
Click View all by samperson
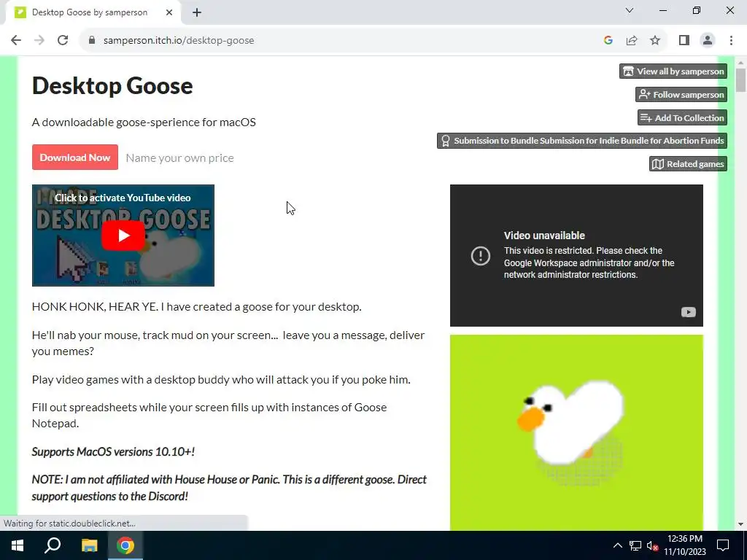(673, 71)
